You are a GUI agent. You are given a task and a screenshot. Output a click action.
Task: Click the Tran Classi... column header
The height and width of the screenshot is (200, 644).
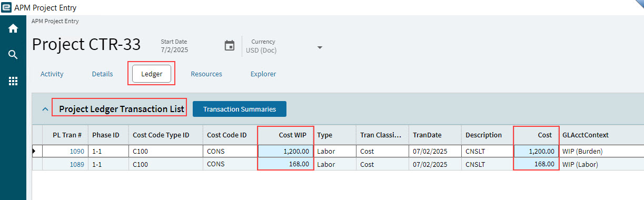tap(382, 135)
